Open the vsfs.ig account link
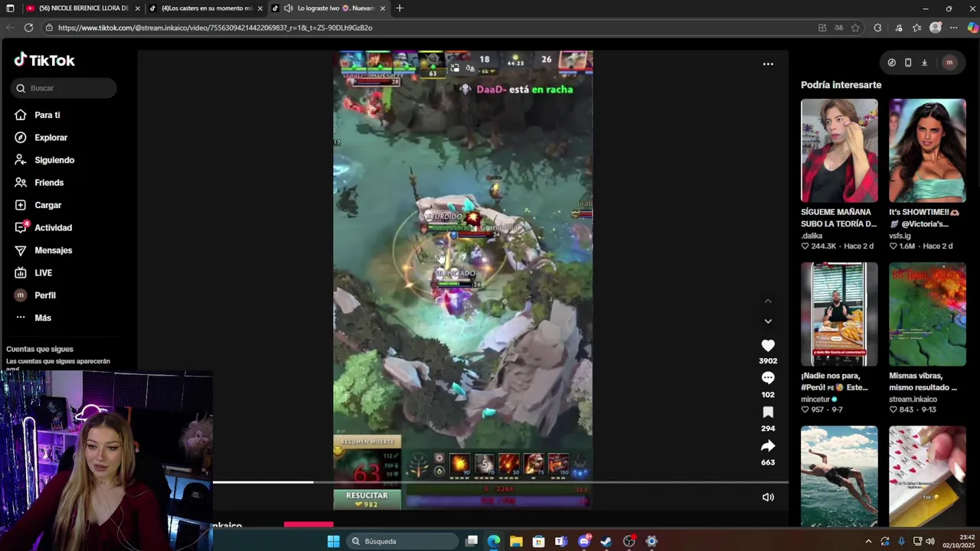The width and height of the screenshot is (980, 551). (x=900, y=236)
